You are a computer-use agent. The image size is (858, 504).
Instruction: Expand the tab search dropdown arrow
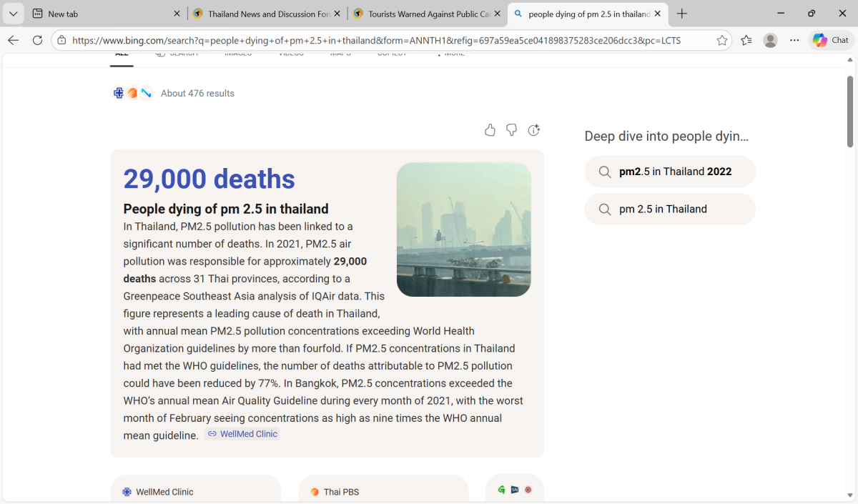(x=13, y=14)
